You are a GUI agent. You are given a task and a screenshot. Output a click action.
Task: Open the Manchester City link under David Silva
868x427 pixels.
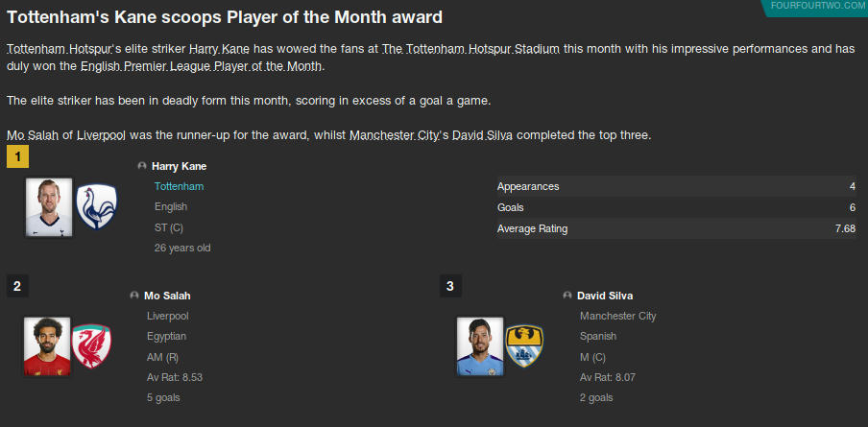617,316
